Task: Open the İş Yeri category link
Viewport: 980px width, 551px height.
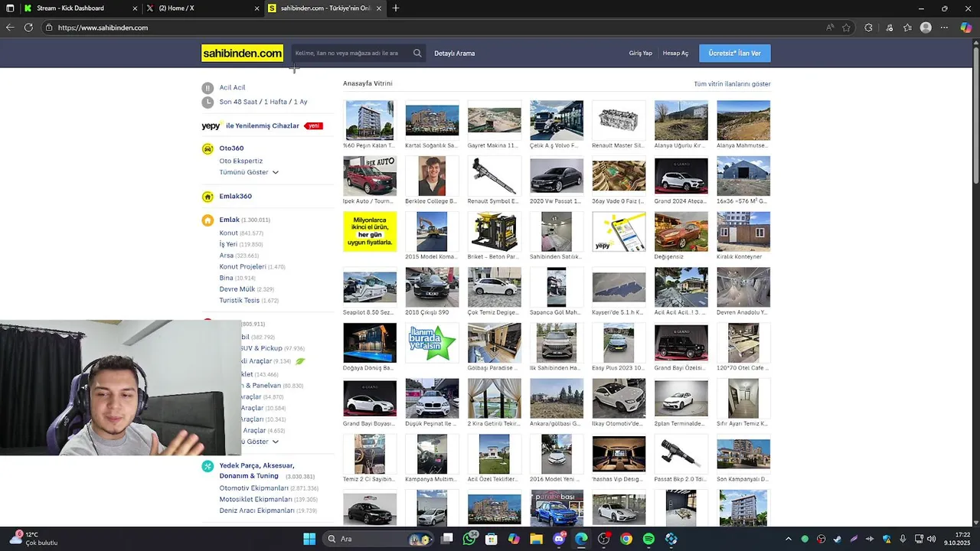Action: (228, 245)
